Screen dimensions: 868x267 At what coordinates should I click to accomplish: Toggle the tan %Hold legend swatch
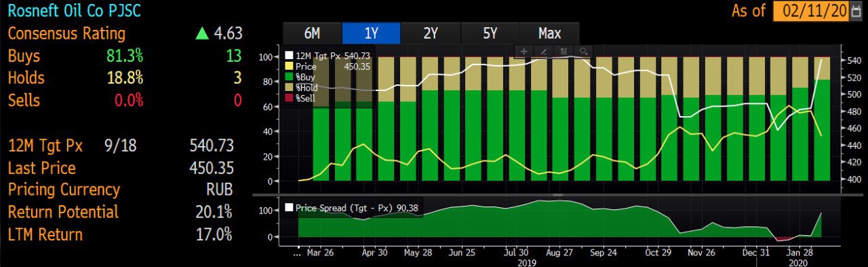(x=290, y=88)
